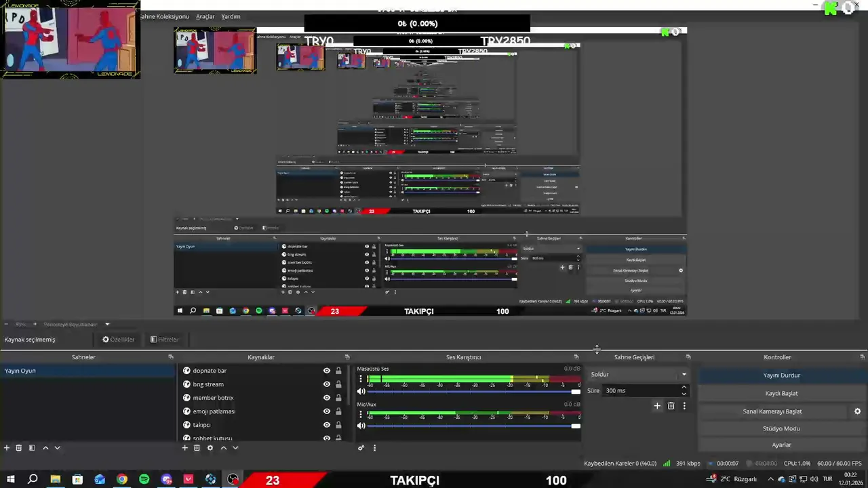Click Filtreler button in source toolbar

(x=164, y=340)
